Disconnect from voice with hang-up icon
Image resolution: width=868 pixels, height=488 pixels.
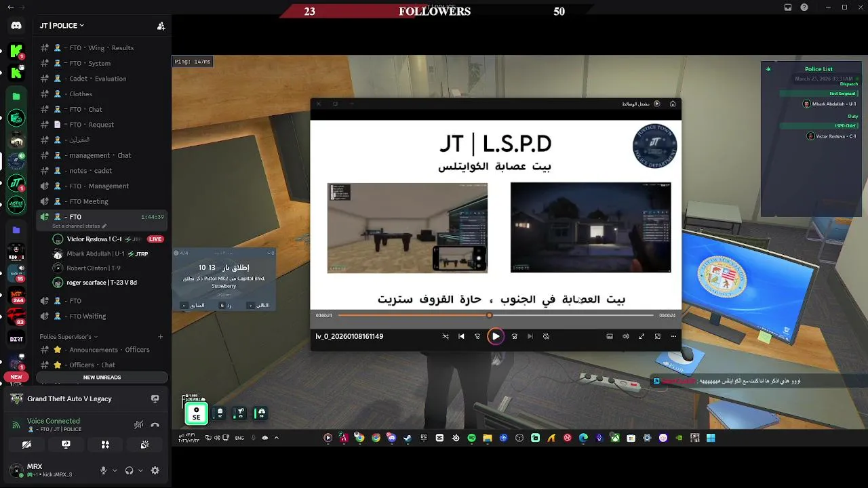[x=155, y=425]
